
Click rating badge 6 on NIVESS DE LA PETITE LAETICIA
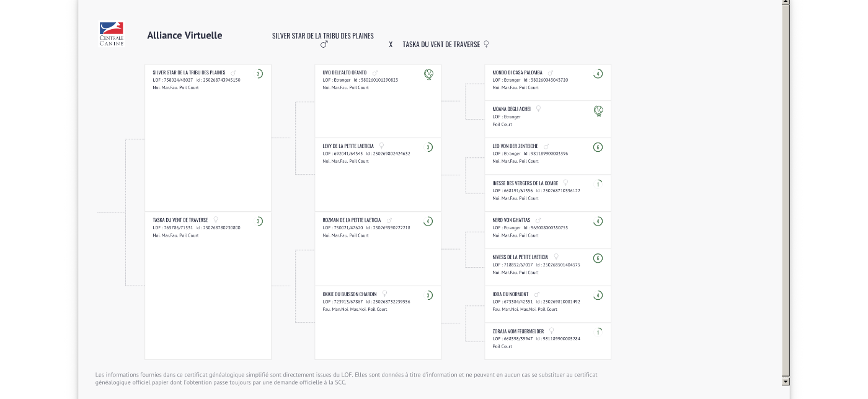(x=598, y=258)
